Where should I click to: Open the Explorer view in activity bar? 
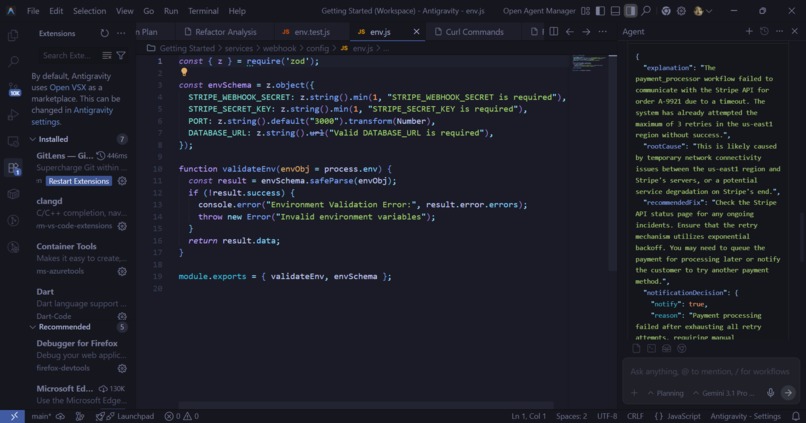pos(13,35)
